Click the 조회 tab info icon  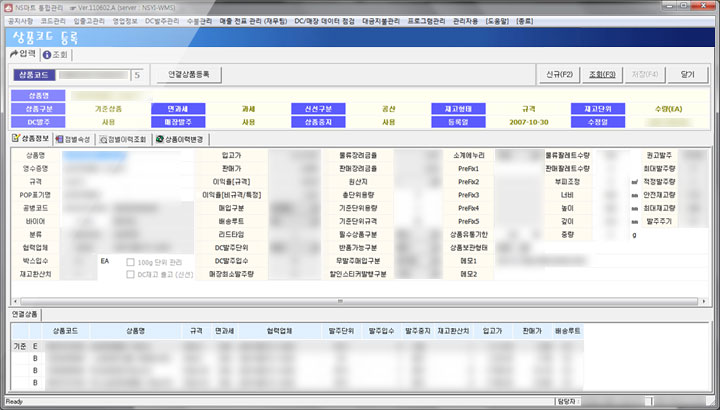[46, 55]
